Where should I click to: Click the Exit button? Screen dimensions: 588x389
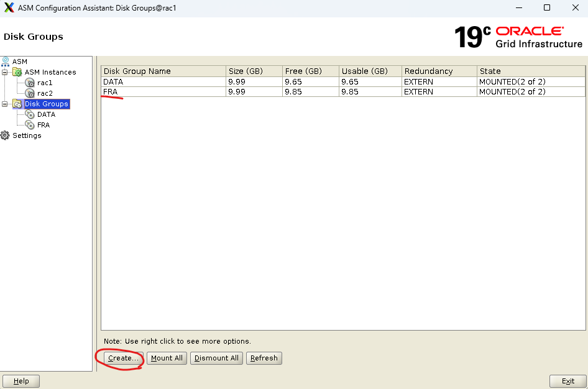click(567, 381)
